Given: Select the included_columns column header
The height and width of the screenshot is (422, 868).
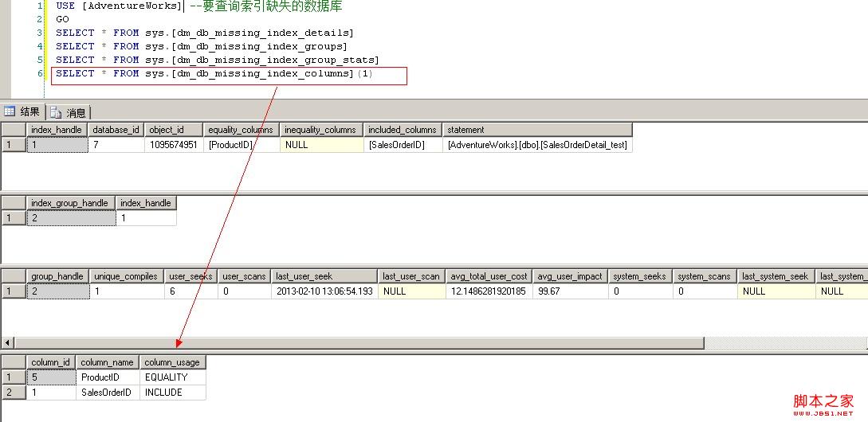Looking at the screenshot, I should tap(403, 130).
